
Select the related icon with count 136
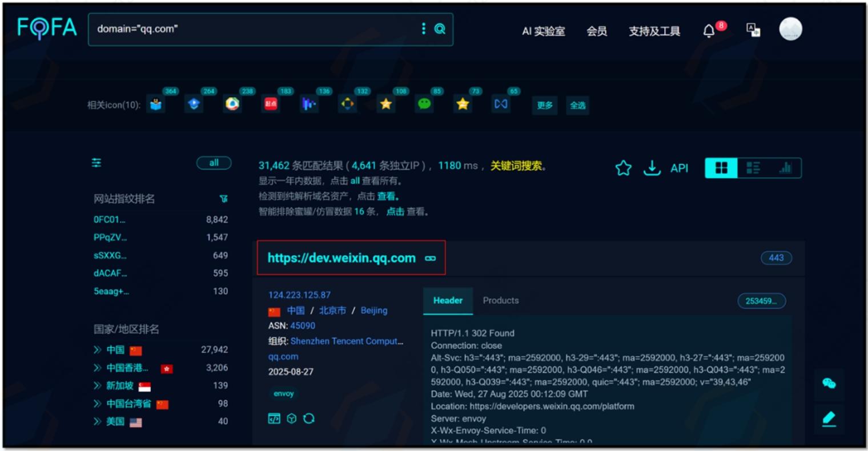(309, 104)
